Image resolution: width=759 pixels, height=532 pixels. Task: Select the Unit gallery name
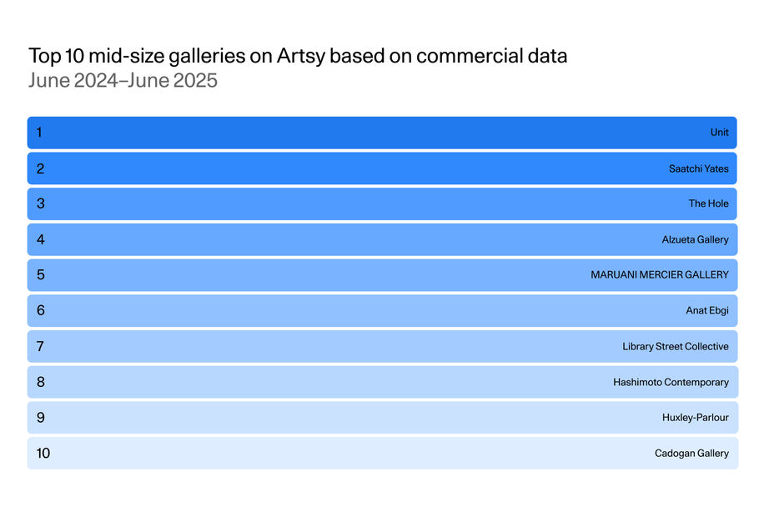719,133
